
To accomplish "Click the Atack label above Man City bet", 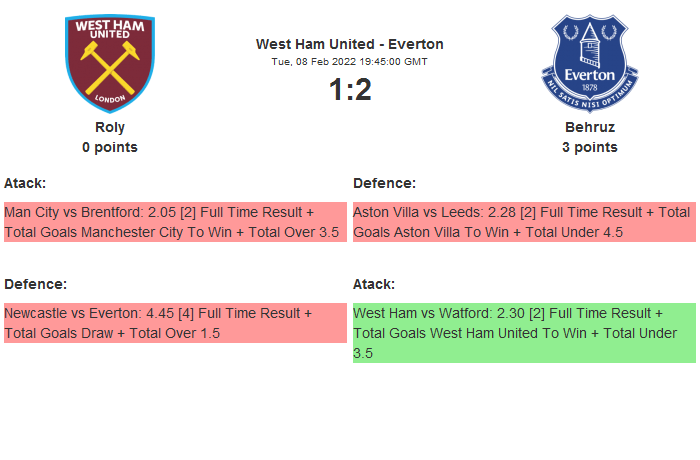I will 25,183.
